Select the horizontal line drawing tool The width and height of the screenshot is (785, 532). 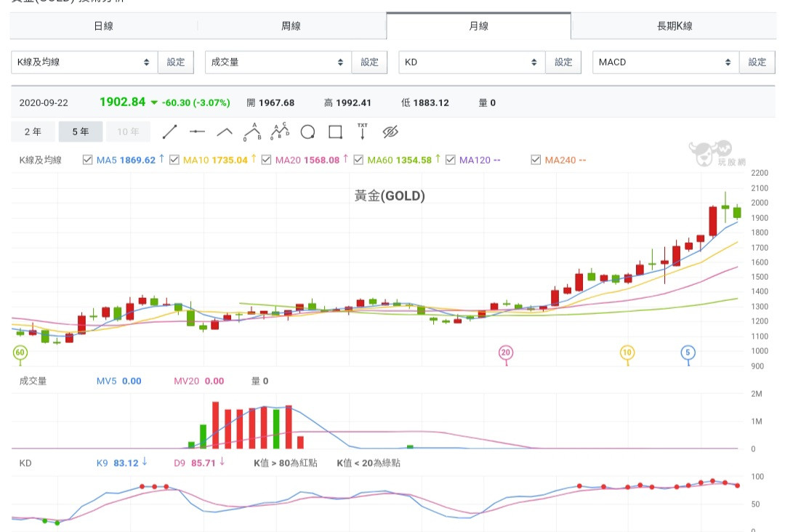[197, 132]
